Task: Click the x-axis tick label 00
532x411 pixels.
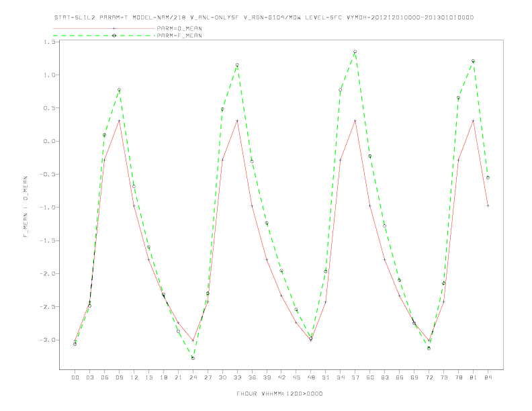Action: point(75,377)
